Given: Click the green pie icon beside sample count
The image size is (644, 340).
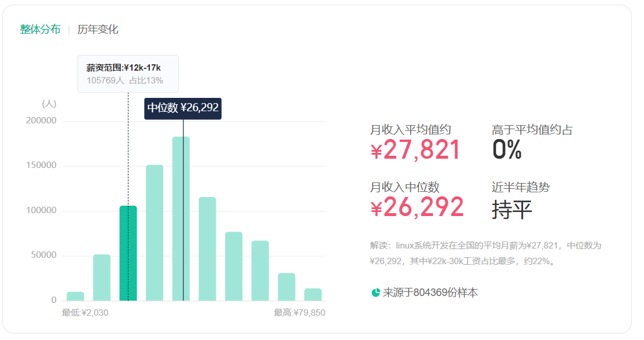Looking at the screenshot, I should [x=376, y=293].
